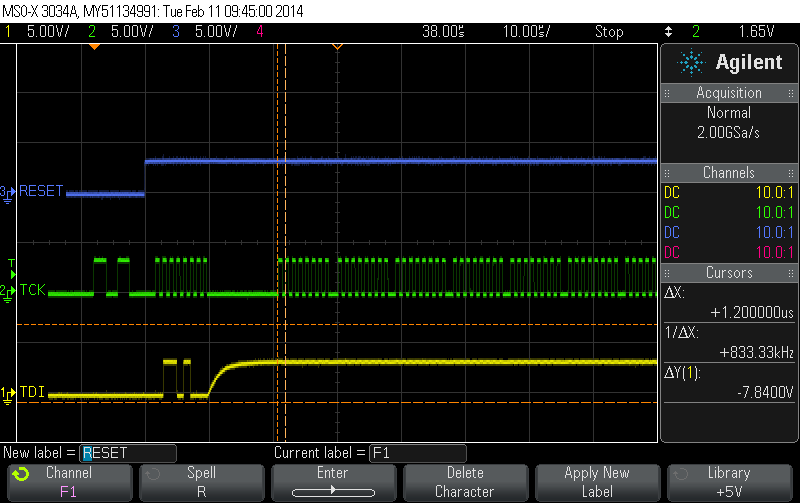
Task: Click the channel 3 RESET ground marker
Action: pyautogui.click(x=7, y=194)
